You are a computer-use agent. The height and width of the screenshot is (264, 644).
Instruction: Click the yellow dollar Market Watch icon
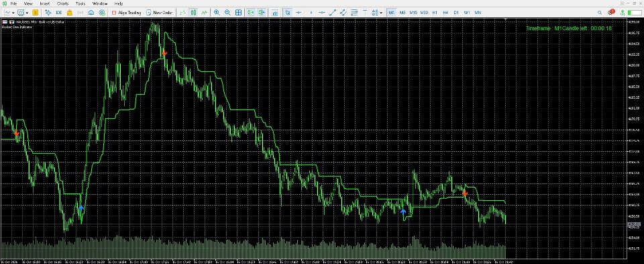point(36,12)
